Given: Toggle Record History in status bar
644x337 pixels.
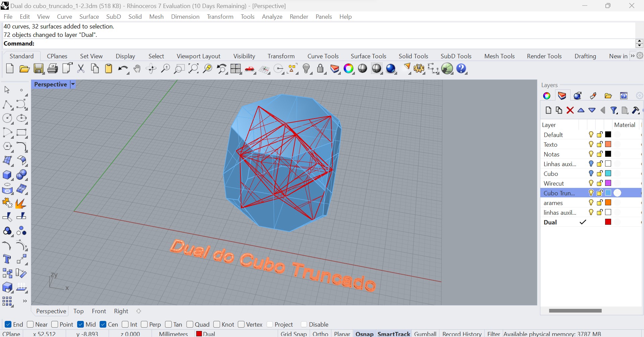Looking at the screenshot, I should coord(462,334).
